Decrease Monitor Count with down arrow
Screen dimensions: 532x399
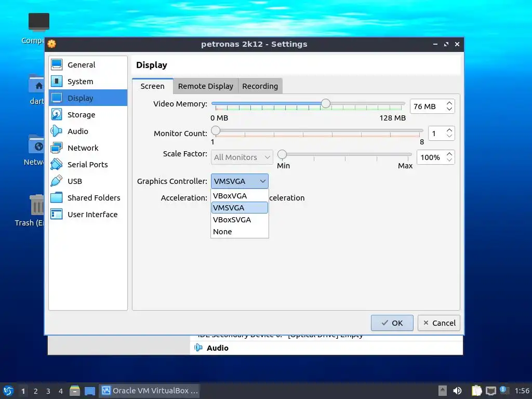pos(449,136)
